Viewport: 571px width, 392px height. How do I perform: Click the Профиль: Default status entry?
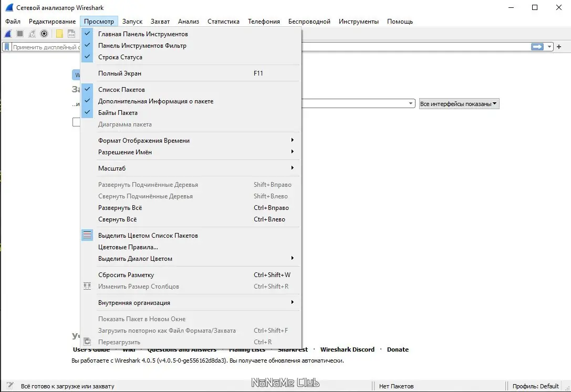[x=535, y=386]
